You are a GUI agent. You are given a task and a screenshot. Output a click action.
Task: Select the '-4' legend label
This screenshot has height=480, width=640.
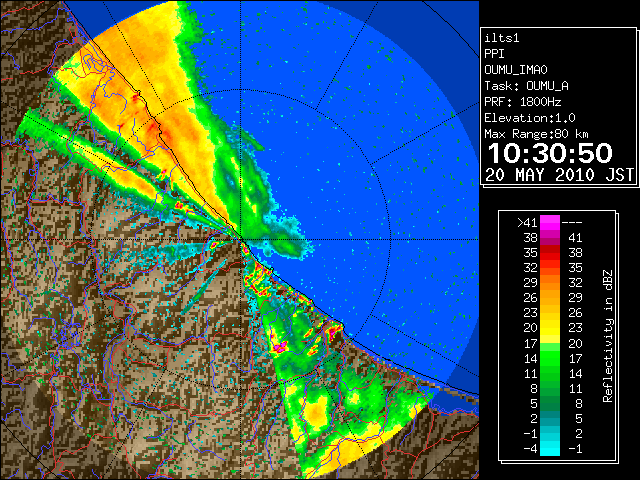(x=531, y=449)
